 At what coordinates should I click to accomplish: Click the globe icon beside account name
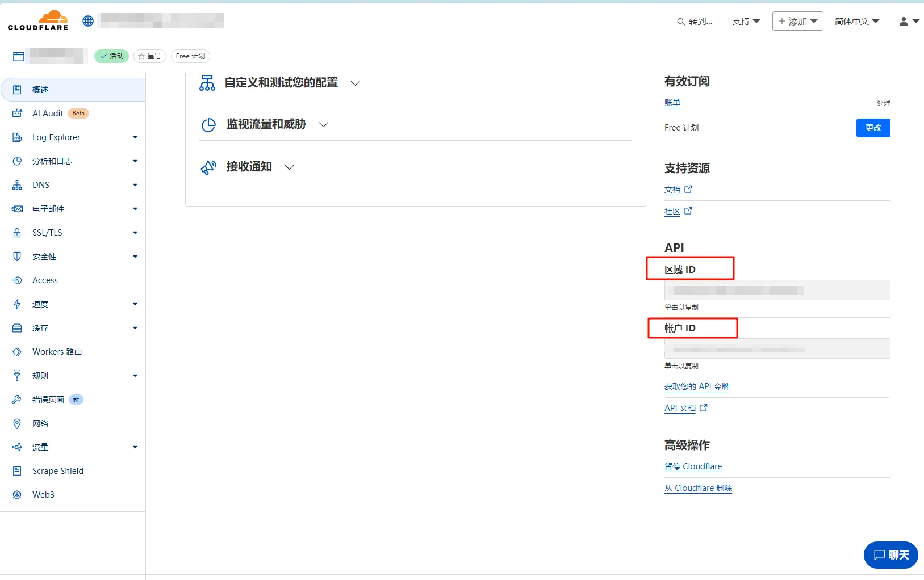tap(88, 21)
